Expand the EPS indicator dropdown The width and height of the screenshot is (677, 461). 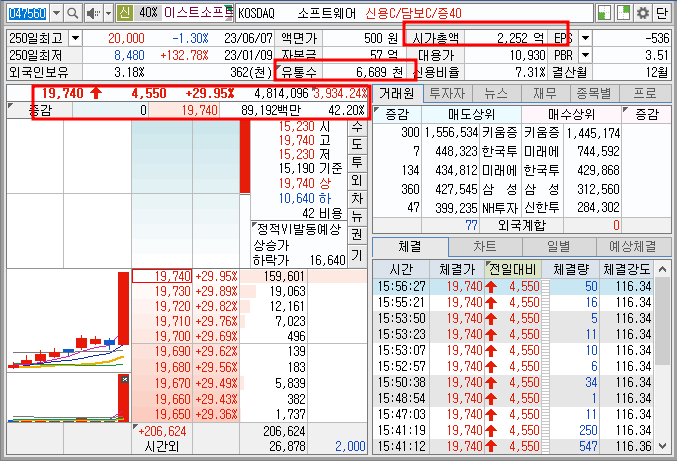[x=585, y=38]
